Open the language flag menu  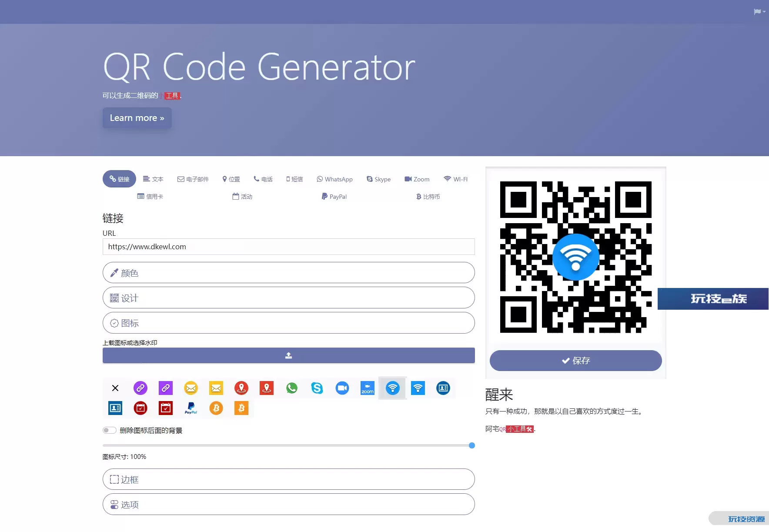(x=759, y=12)
